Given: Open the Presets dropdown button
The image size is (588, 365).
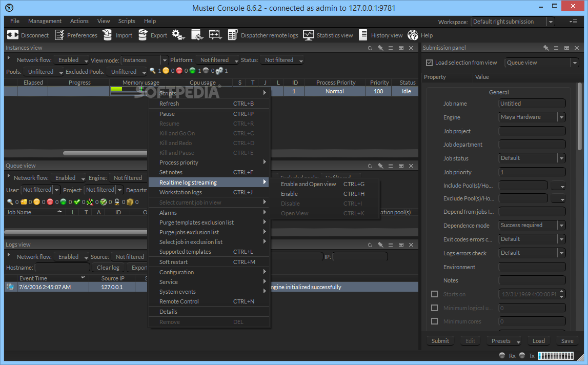Looking at the screenshot, I should click(x=504, y=341).
